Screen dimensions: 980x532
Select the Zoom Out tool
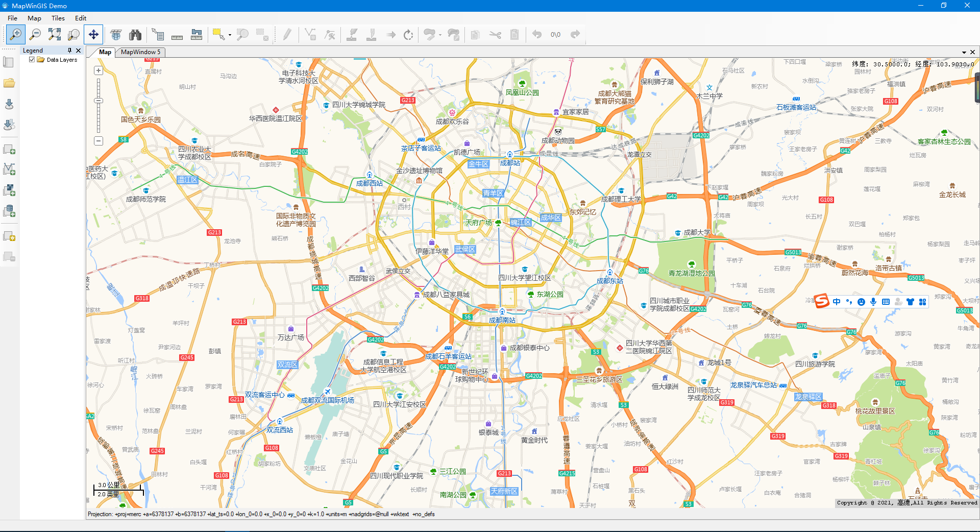pyautogui.click(x=35, y=35)
